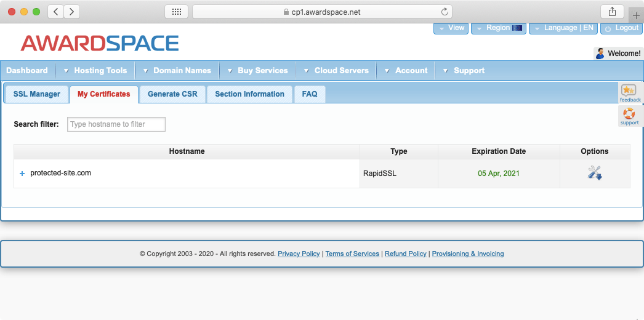The image size is (644, 320).
Task: Follow the Refund Policy link
Action: 405,254
